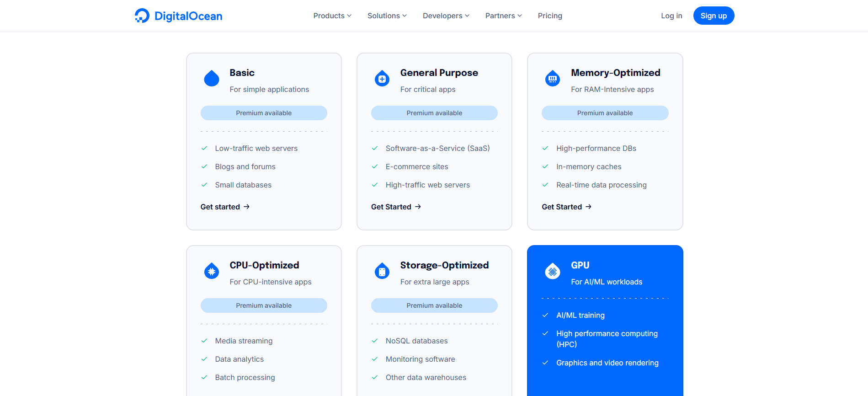Click the Log in link

[x=671, y=16]
